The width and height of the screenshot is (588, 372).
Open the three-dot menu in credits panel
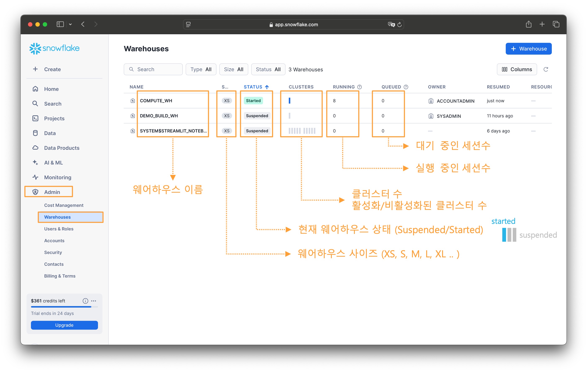pyautogui.click(x=94, y=301)
